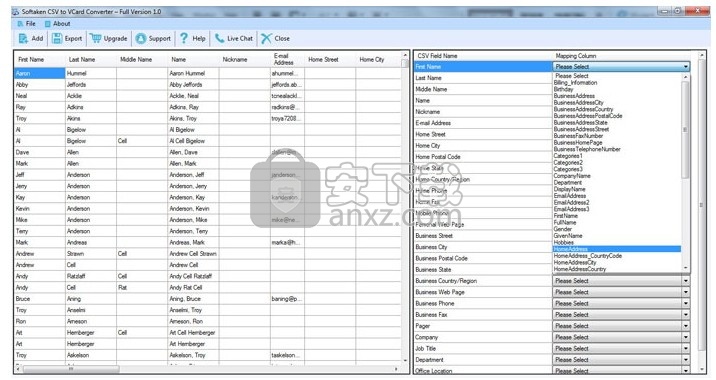Click the Upgrade cart icon
The height and width of the screenshot is (380, 716).
(x=95, y=38)
